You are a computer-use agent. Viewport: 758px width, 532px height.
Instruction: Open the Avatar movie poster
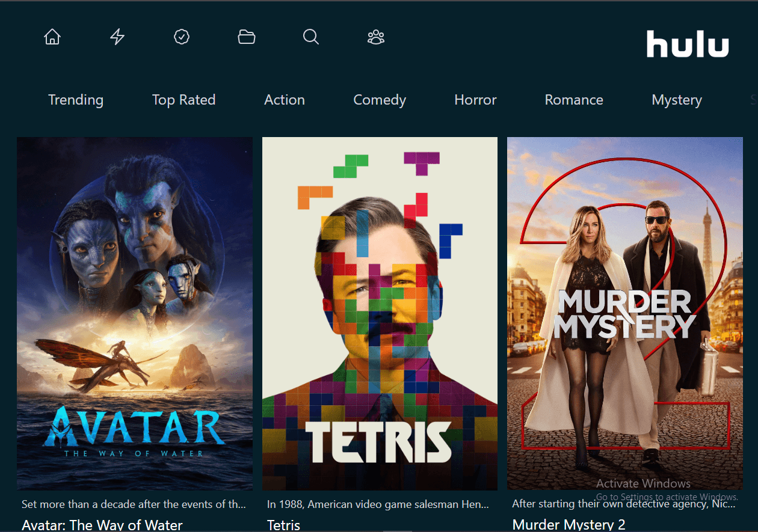click(135, 313)
